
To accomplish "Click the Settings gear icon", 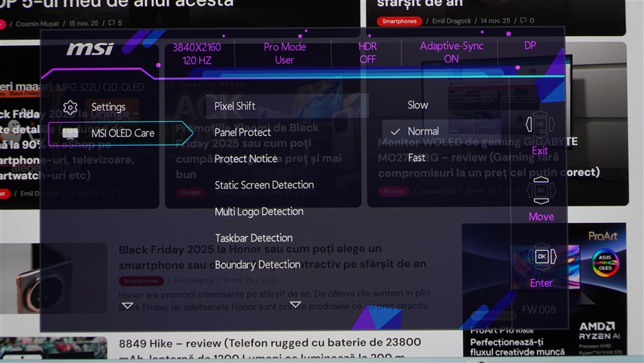I will click(70, 108).
